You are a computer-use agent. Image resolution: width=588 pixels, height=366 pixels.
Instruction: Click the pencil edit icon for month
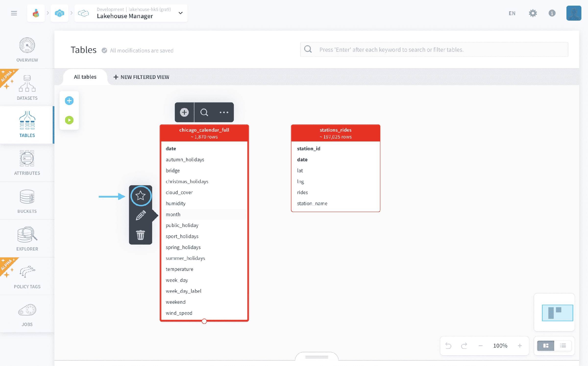[x=141, y=215]
